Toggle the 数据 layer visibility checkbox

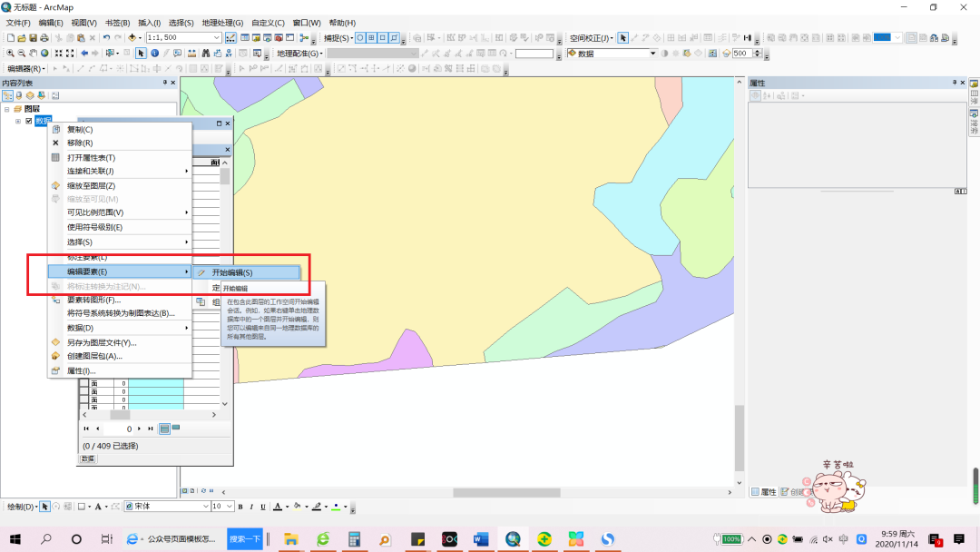pyautogui.click(x=29, y=122)
